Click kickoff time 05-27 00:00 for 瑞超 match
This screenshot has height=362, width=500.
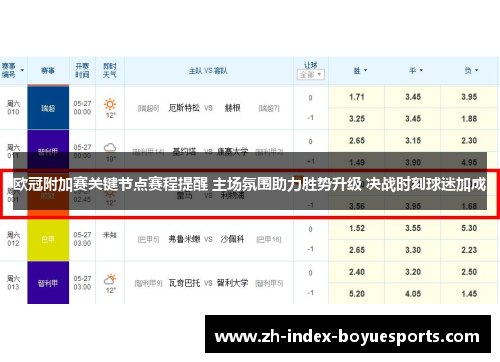[82, 108]
